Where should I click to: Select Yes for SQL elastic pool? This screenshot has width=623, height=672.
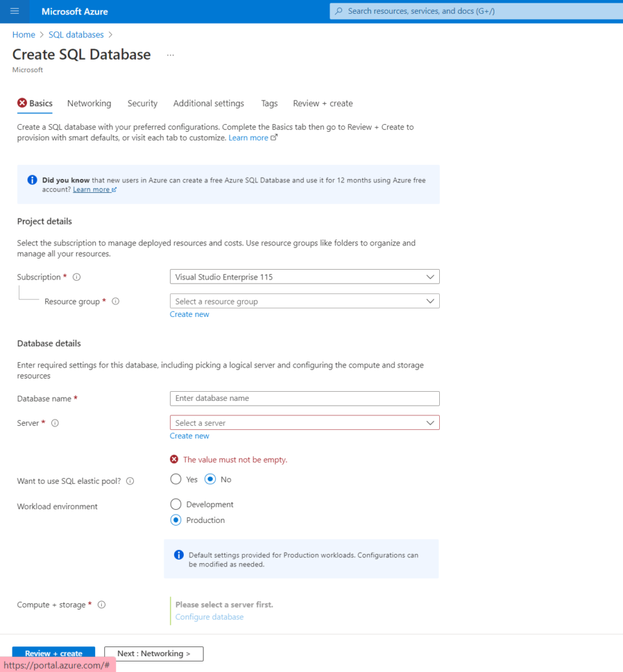point(176,479)
